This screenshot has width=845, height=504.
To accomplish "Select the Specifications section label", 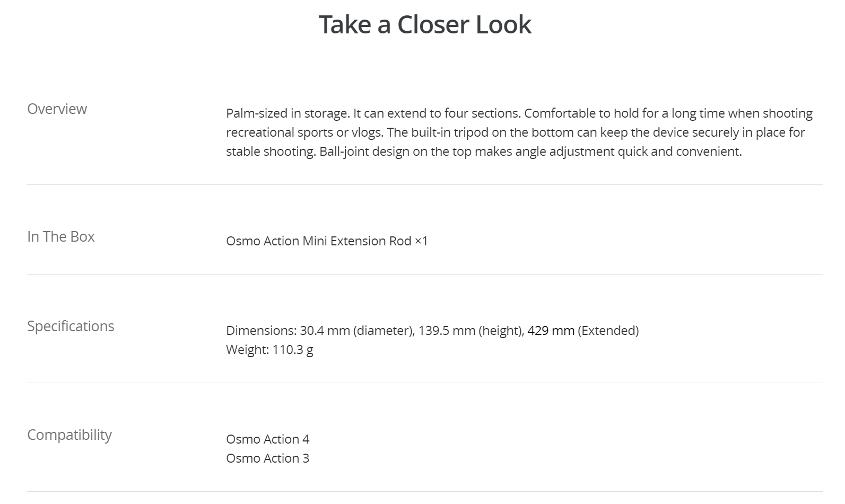I will (x=71, y=326).
